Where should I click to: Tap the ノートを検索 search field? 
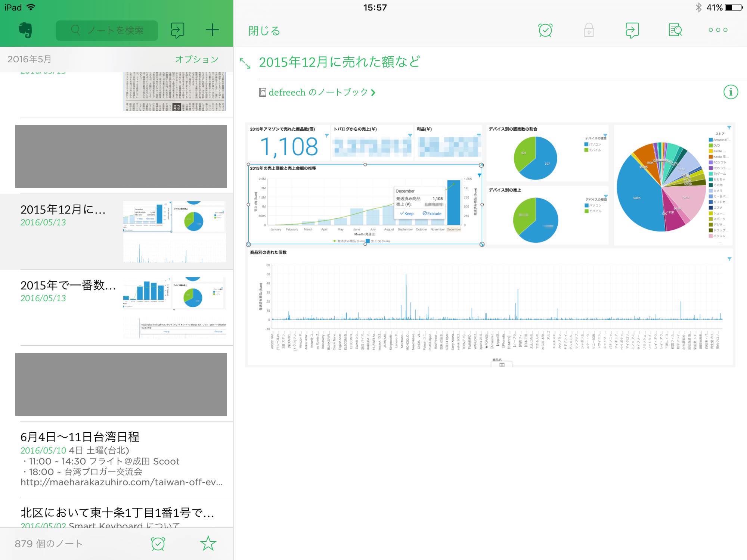point(107,30)
